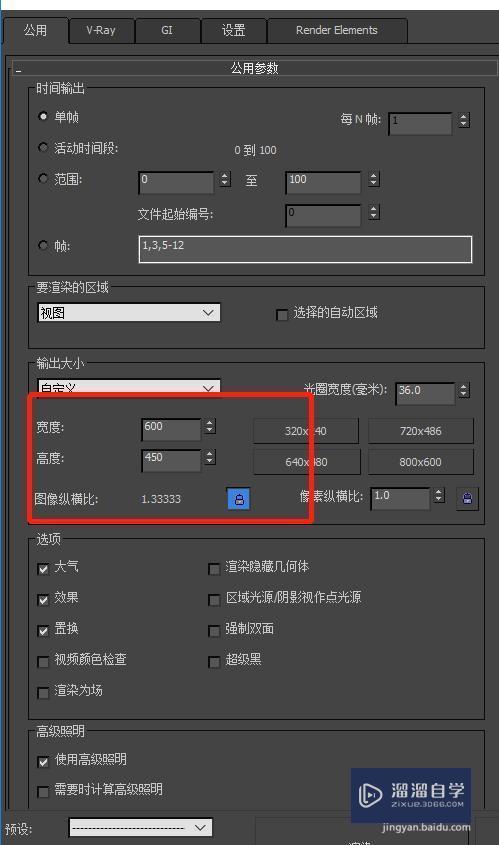
Task: Uncheck the 置换 checkbox
Action: click(44, 631)
